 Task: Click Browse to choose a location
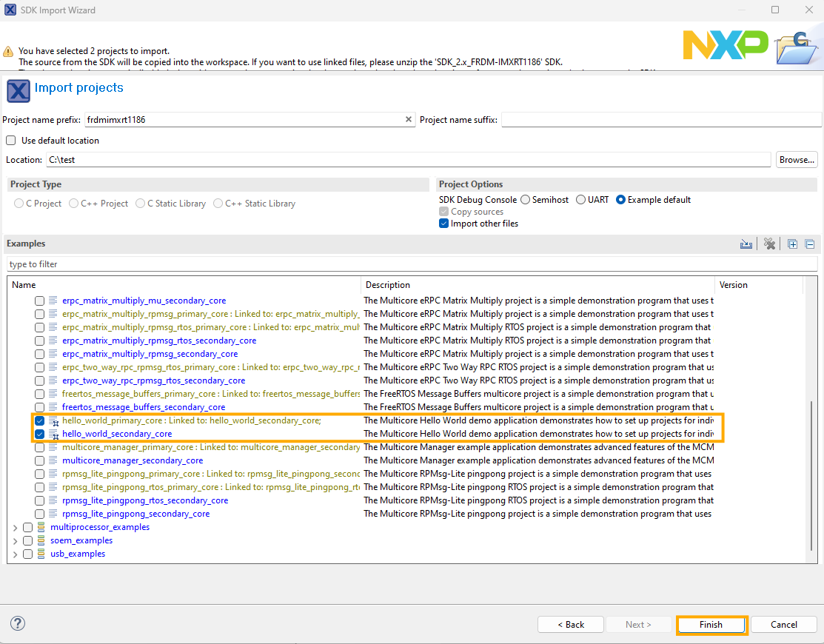(x=797, y=160)
